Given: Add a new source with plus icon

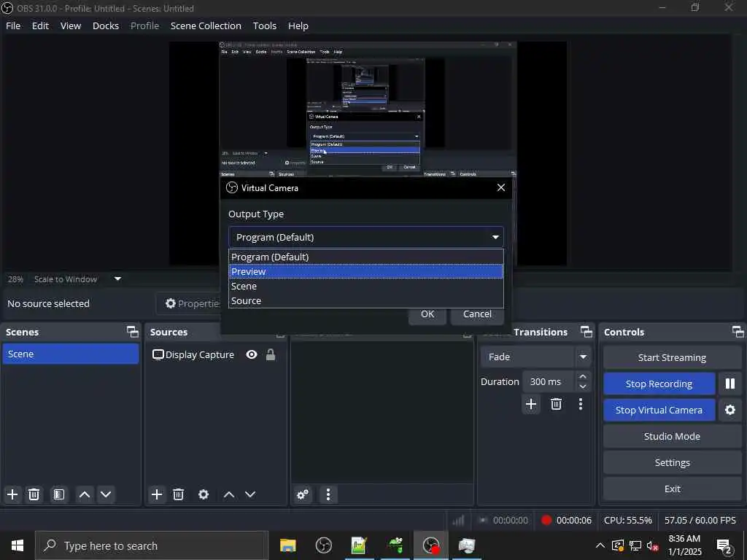Looking at the screenshot, I should point(157,494).
